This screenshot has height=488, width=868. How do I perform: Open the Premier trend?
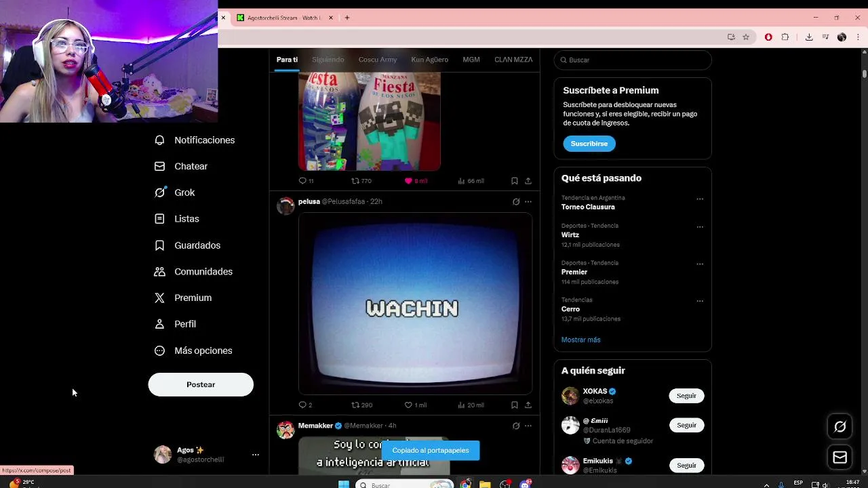(x=574, y=272)
